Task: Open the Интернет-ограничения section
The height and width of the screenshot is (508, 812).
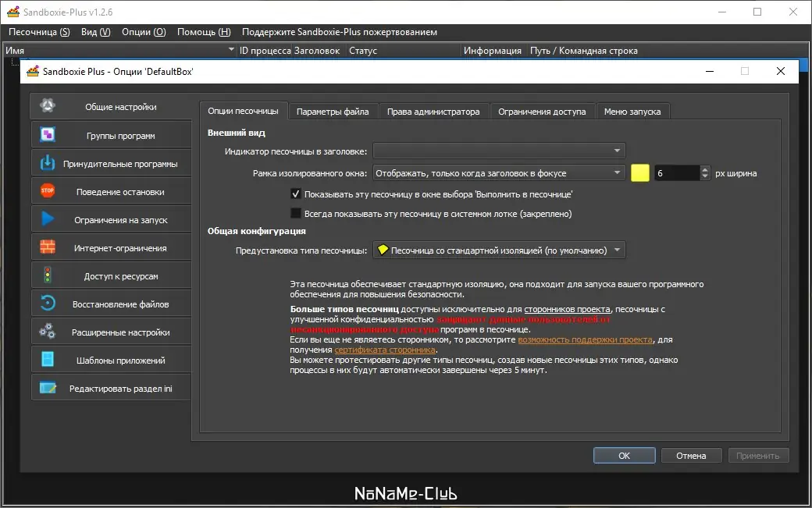Action: 111,247
